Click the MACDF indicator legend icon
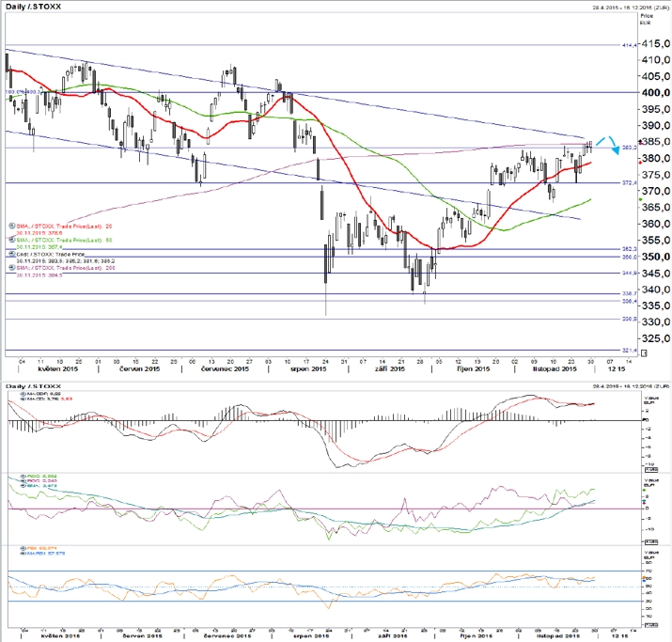This screenshot has width=672, height=642. point(23,393)
